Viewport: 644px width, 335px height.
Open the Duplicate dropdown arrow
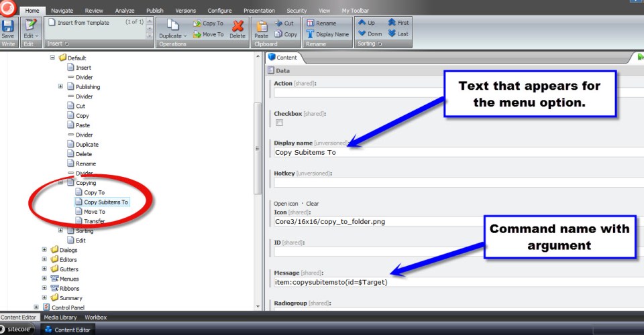pyautogui.click(x=185, y=36)
